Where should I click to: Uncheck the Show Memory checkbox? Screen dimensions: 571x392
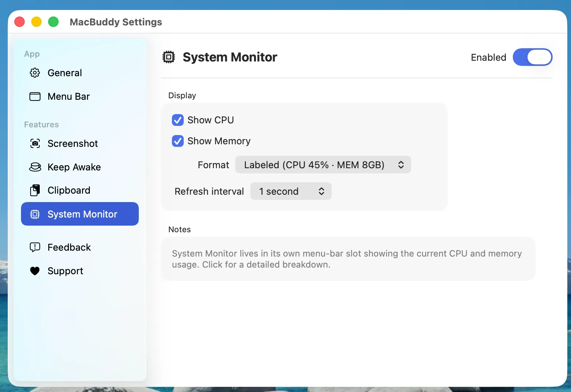tap(178, 141)
